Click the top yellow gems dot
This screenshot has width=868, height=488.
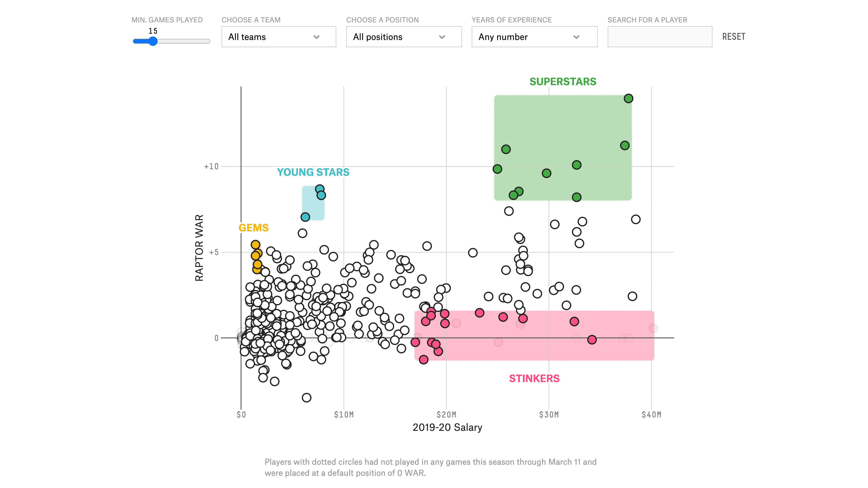tap(255, 244)
